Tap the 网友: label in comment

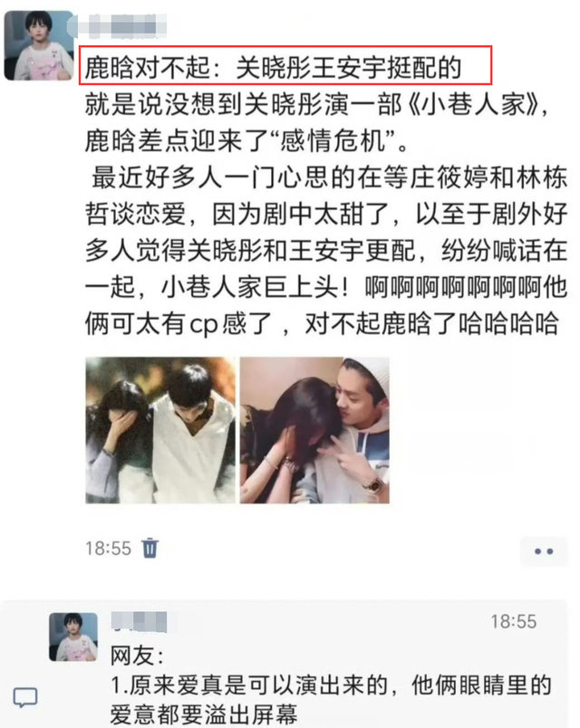(x=137, y=656)
